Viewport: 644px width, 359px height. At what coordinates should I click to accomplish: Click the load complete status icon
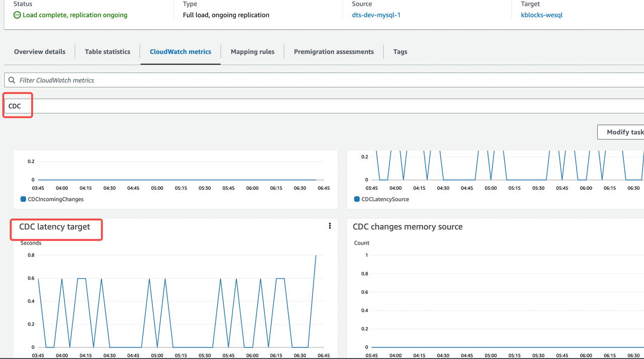17,15
